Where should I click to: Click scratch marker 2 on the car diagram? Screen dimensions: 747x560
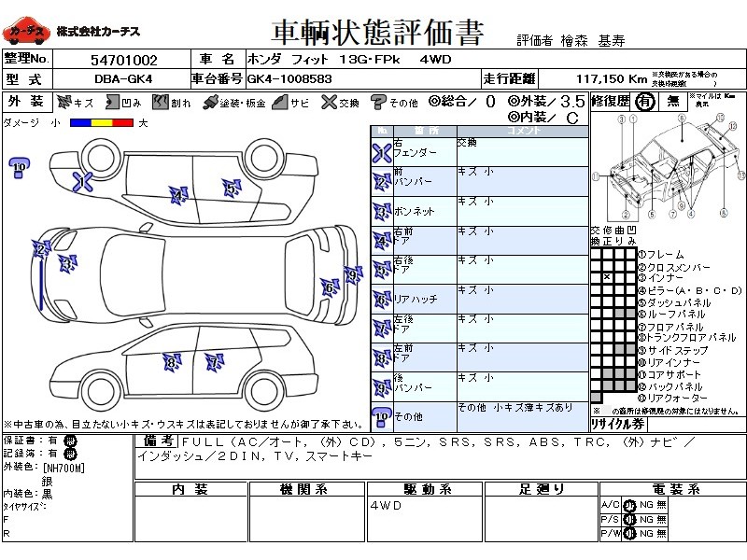point(41,249)
